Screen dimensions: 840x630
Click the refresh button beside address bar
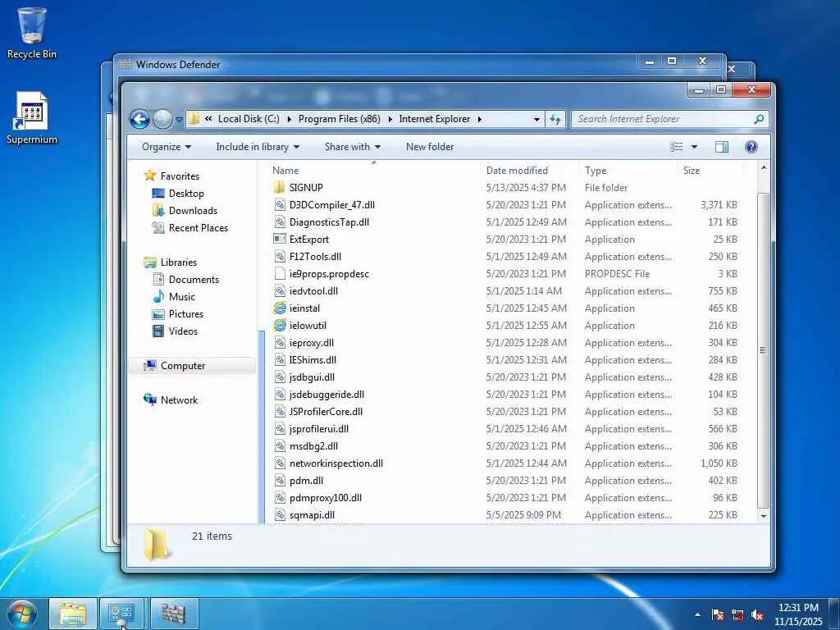click(555, 119)
